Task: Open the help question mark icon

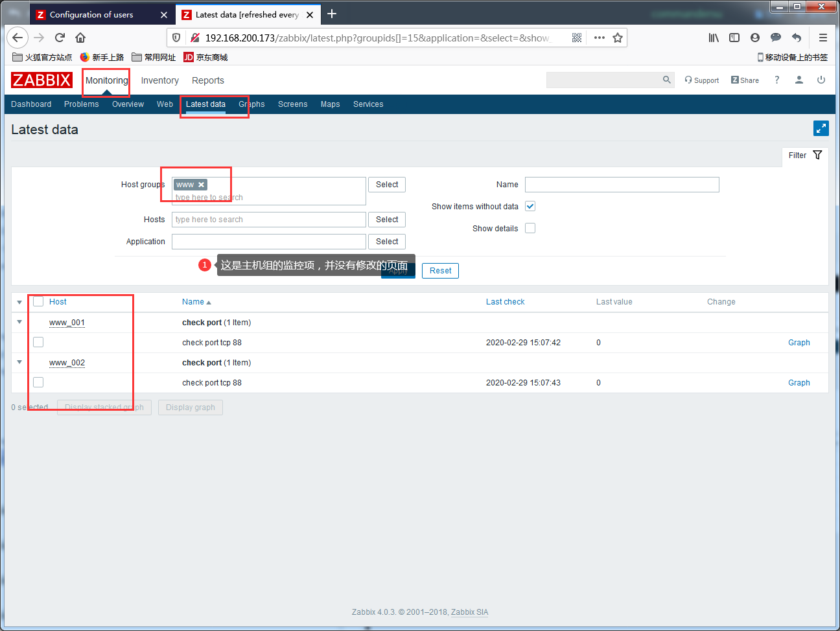Action: point(776,80)
